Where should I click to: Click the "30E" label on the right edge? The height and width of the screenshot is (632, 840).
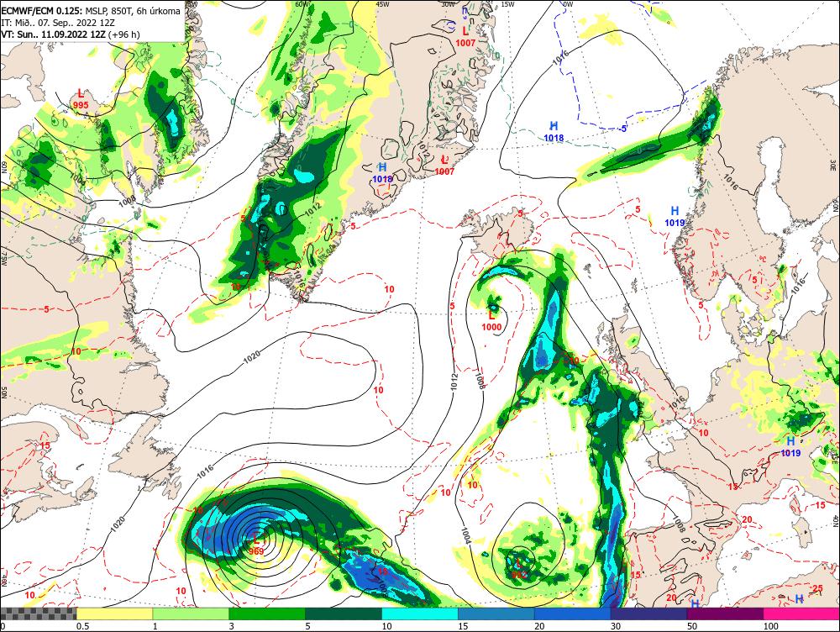(833, 164)
